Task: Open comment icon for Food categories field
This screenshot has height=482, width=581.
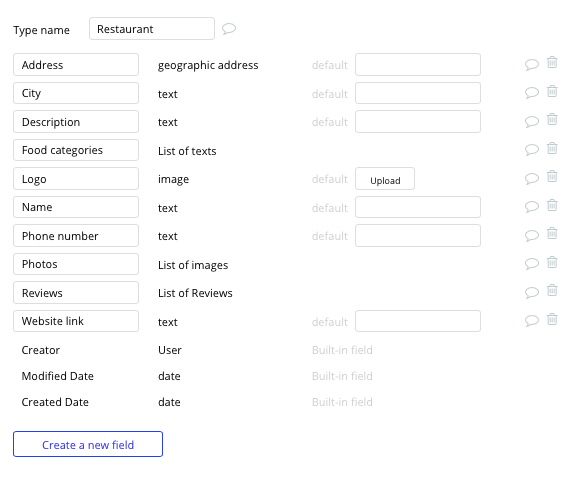Action: point(532,150)
